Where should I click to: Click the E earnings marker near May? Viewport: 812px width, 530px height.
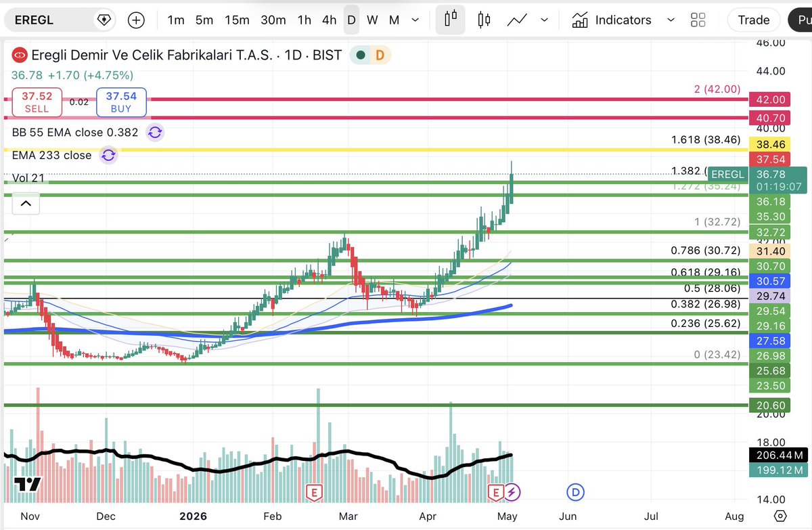497,492
